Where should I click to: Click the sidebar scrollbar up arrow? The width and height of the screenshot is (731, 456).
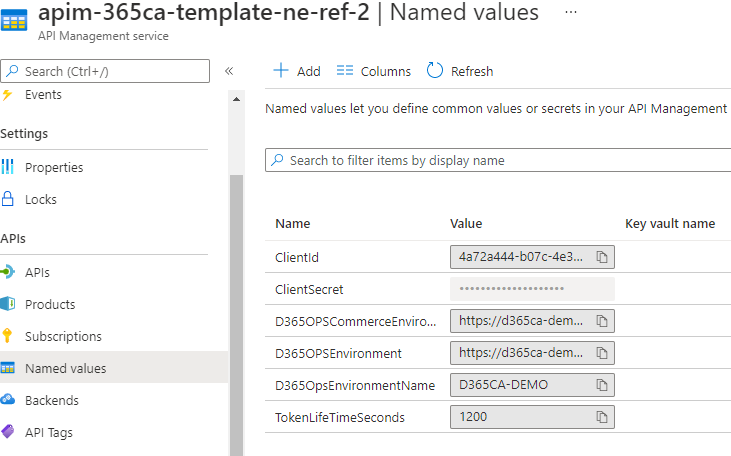click(x=236, y=99)
